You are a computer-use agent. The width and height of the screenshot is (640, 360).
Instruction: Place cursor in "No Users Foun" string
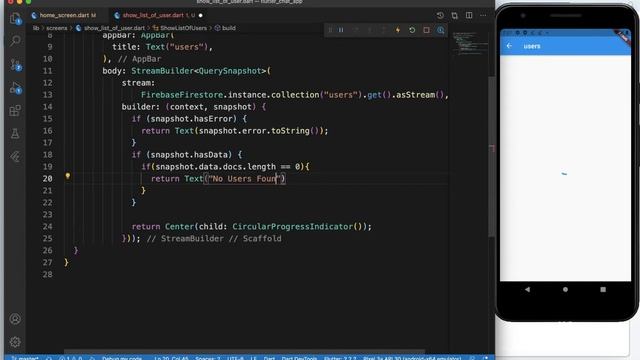pos(244,179)
